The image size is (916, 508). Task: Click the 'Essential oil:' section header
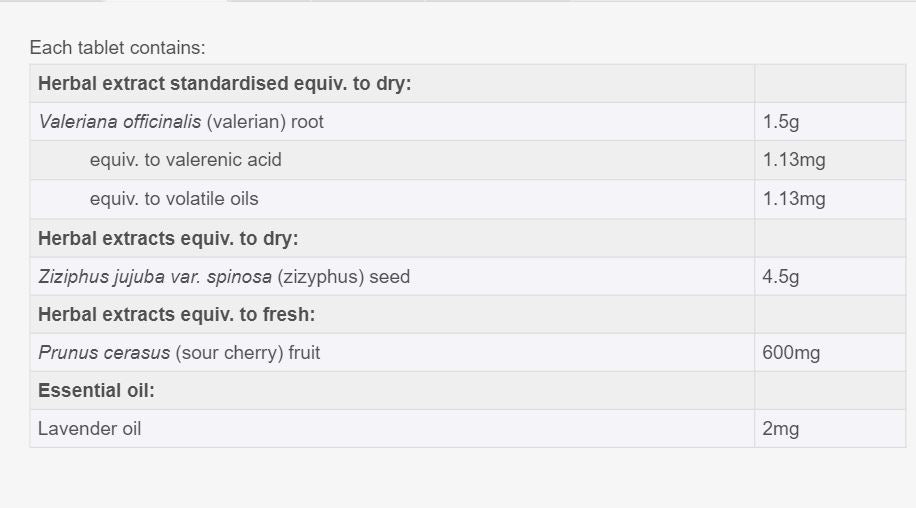(96, 391)
